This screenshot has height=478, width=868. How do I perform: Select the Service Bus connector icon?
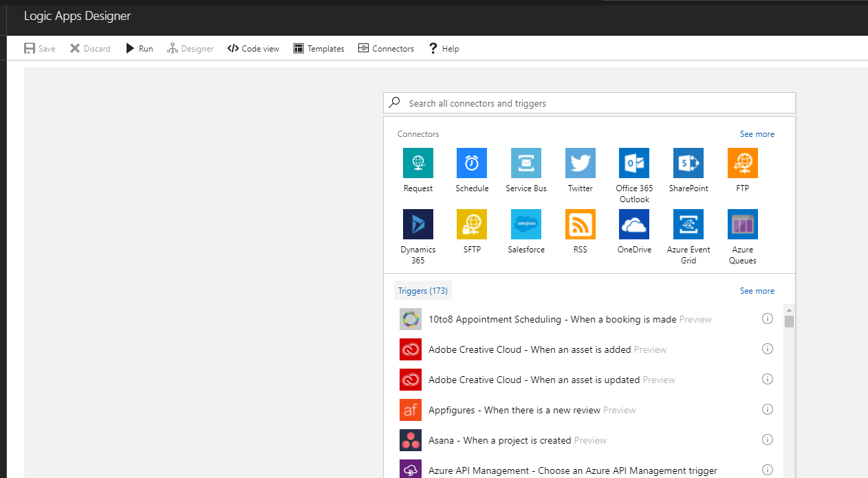526,163
